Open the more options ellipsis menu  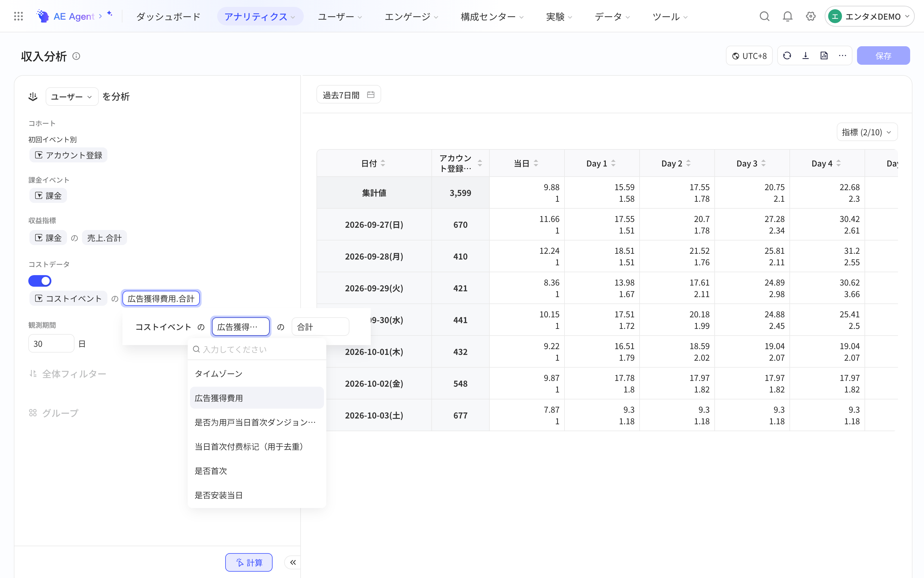(842, 56)
